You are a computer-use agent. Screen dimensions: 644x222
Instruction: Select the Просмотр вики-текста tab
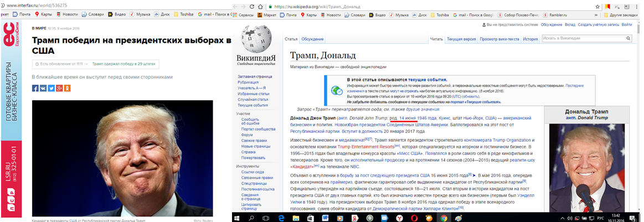(x=499, y=39)
